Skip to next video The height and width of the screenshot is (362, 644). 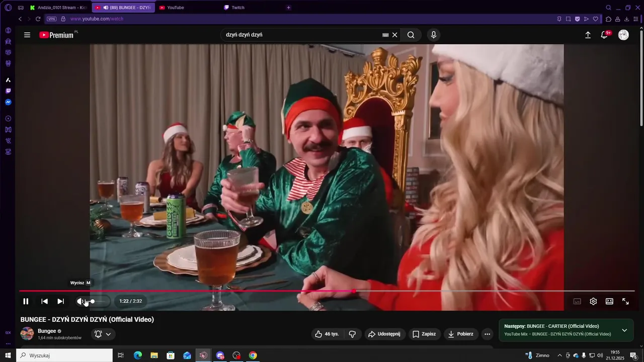click(x=60, y=301)
